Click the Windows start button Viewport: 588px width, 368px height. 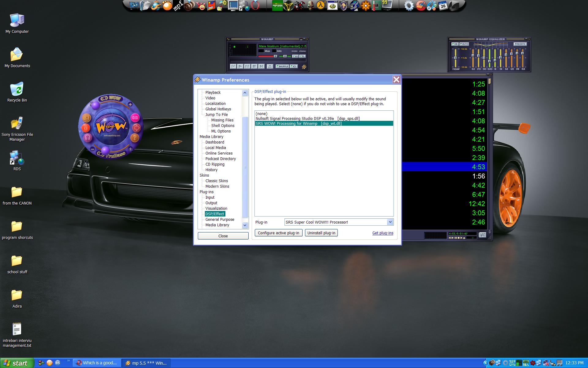click(17, 363)
